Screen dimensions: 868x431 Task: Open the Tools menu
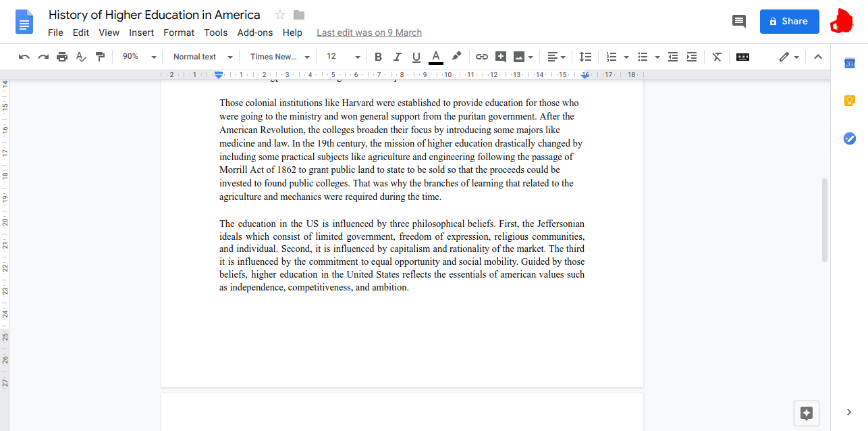[x=216, y=32]
